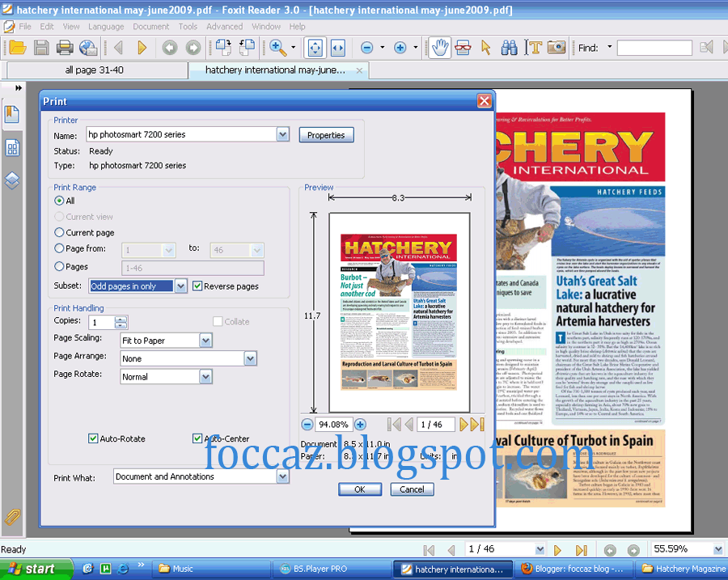
Task: Click OK to print
Action: (360, 489)
